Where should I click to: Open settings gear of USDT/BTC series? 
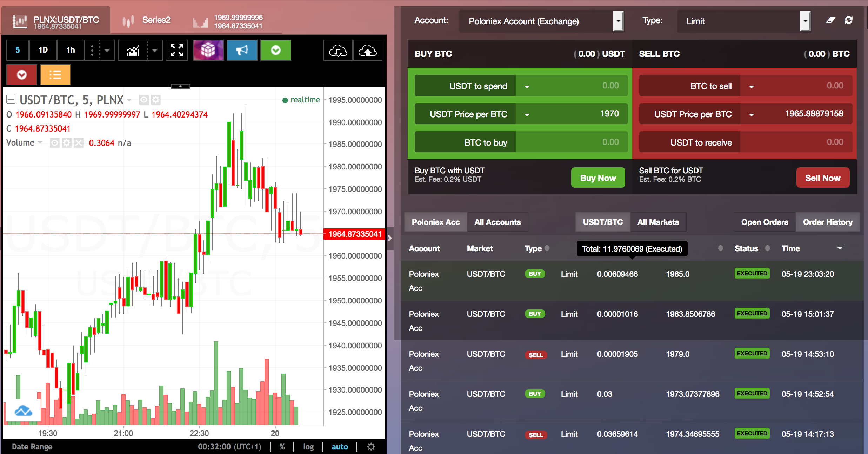click(156, 100)
